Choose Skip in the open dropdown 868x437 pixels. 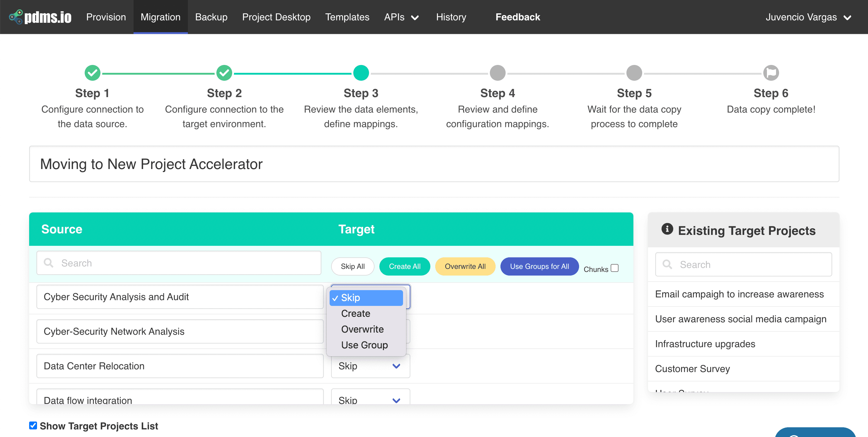pos(366,298)
